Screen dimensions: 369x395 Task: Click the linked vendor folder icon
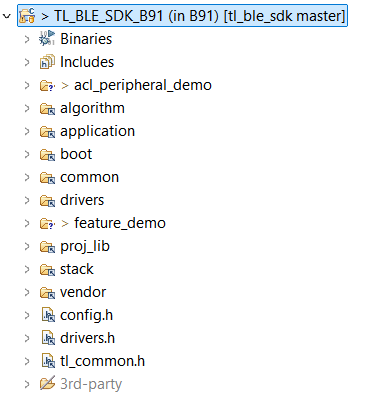click(x=47, y=292)
